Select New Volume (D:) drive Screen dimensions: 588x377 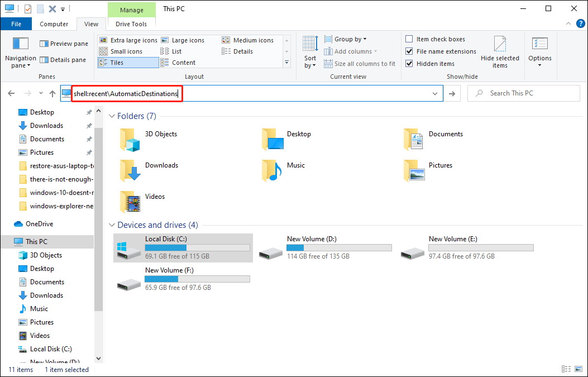click(x=325, y=247)
